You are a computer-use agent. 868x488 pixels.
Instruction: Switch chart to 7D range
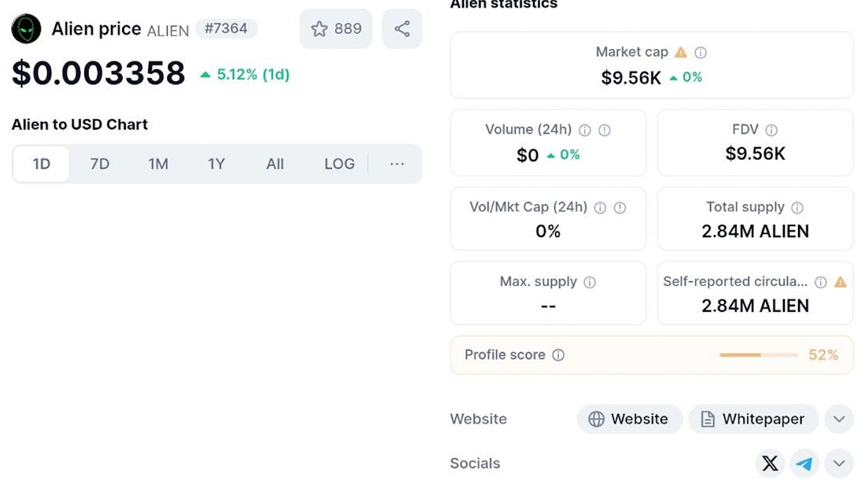click(x=99, y=164)
